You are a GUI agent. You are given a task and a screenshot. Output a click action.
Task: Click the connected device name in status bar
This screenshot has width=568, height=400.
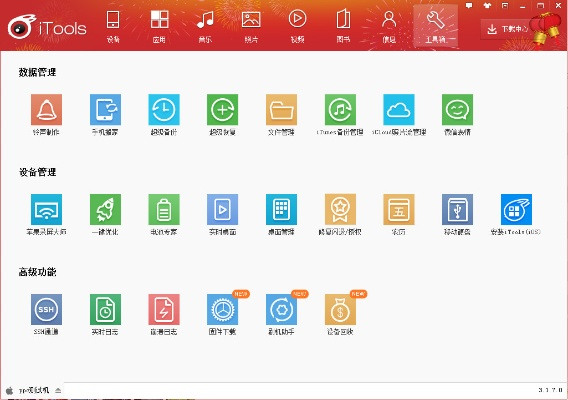pyautogui.click(x=34, y=390)
